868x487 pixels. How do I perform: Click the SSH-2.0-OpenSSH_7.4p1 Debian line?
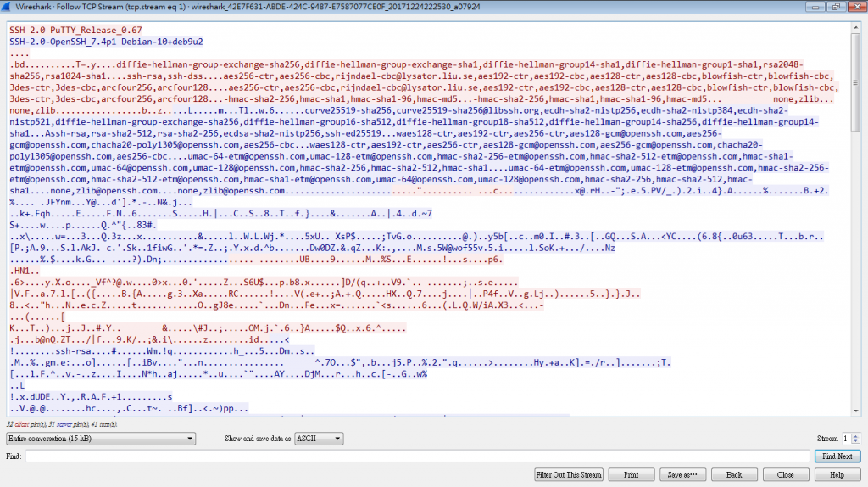pyautogui.click(x=106, y=42)
